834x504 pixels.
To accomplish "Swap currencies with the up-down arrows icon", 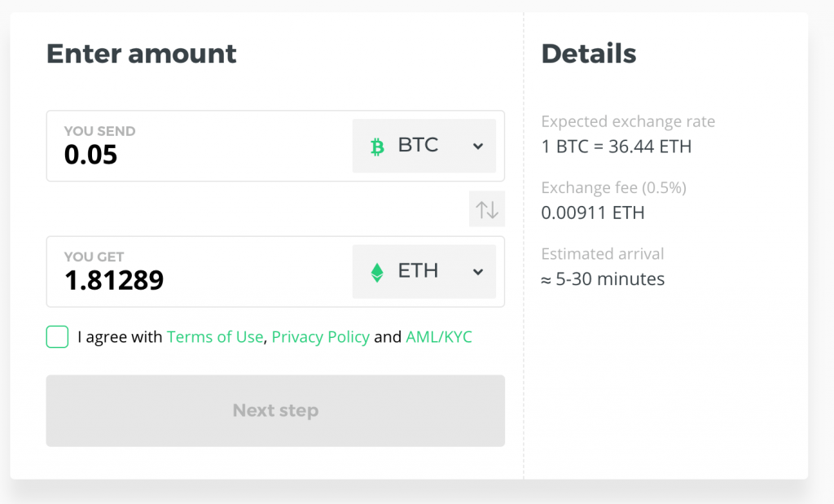I will point(487,209).
